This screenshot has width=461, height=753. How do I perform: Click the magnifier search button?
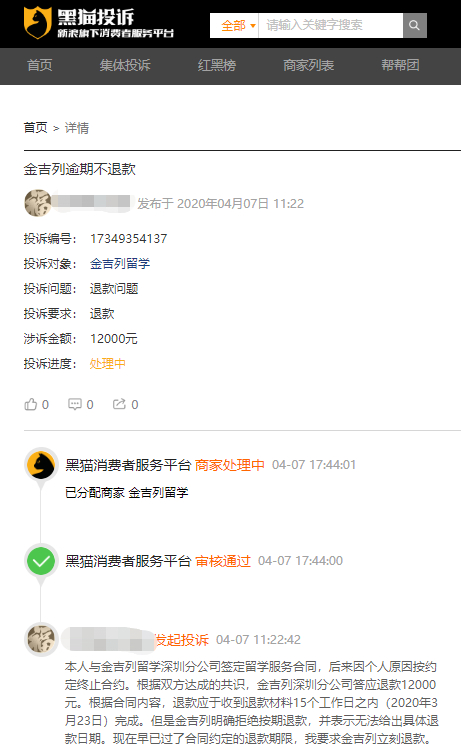pos(414,25)
